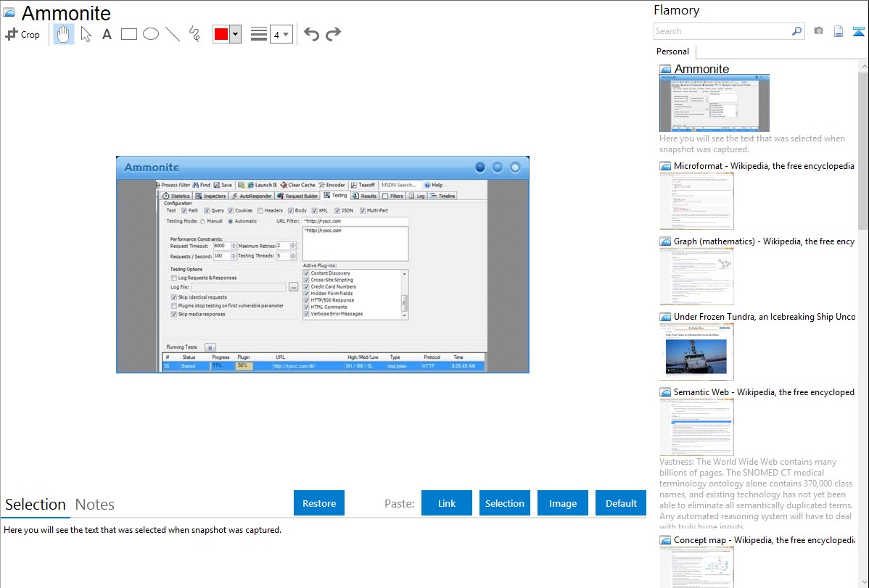
Task: Click the red color swatch
Action: [221, 34]
